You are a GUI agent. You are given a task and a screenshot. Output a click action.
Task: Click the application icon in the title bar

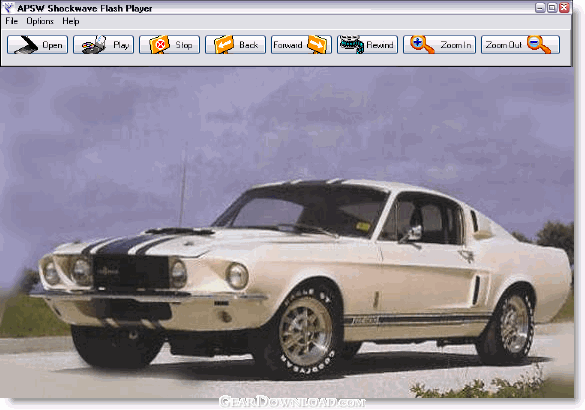[x=8, y=7]
